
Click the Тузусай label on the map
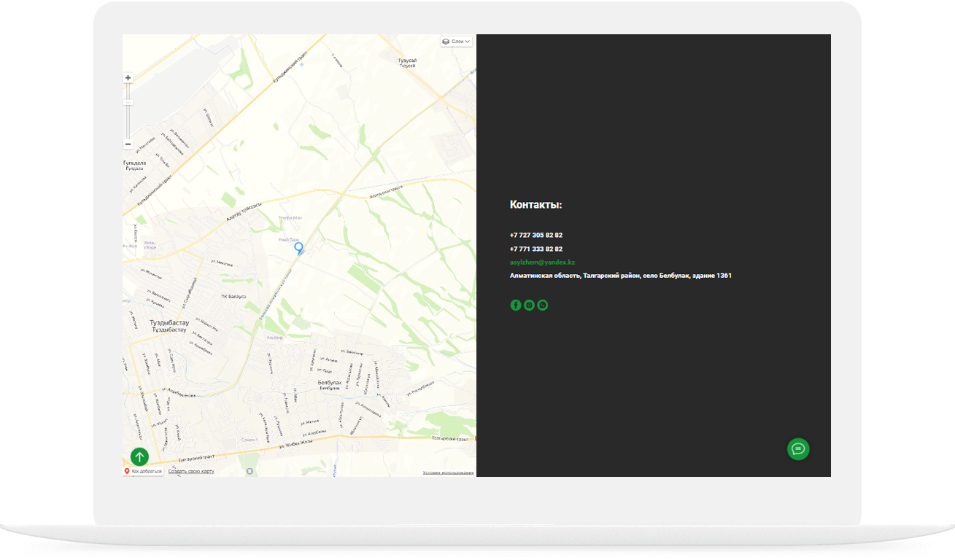(407, 61)
